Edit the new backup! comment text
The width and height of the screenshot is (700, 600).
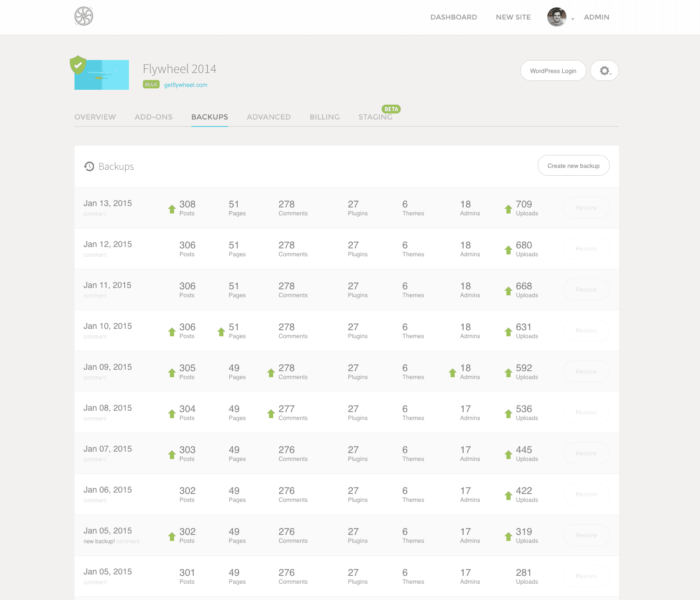99,541
